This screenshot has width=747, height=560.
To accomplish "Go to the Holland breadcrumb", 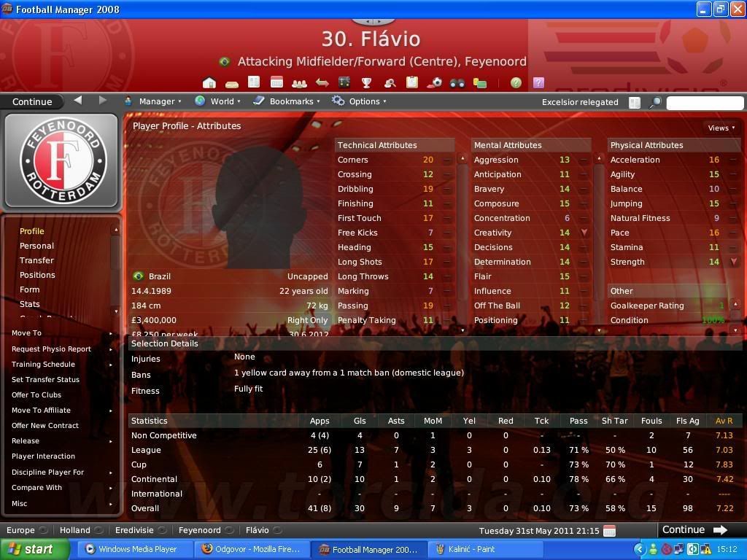I will pos(75,531).
